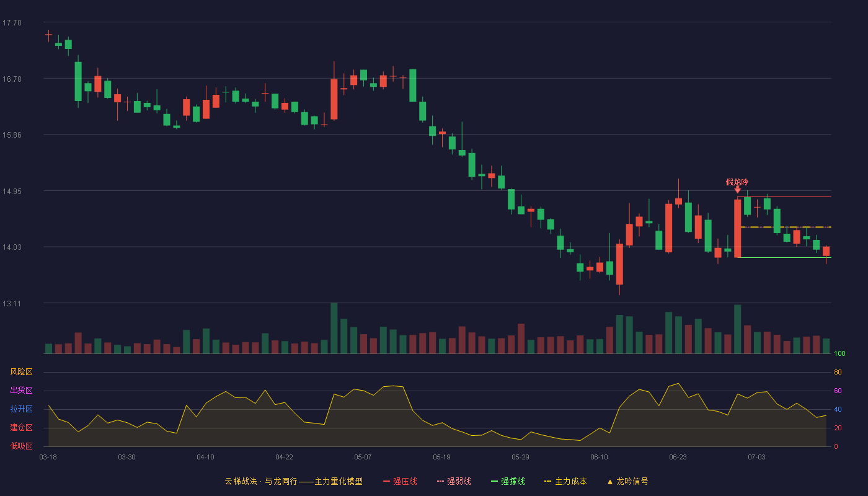Click the 05-19 date label
The image size is (868, 496).
tap(441, 457)
